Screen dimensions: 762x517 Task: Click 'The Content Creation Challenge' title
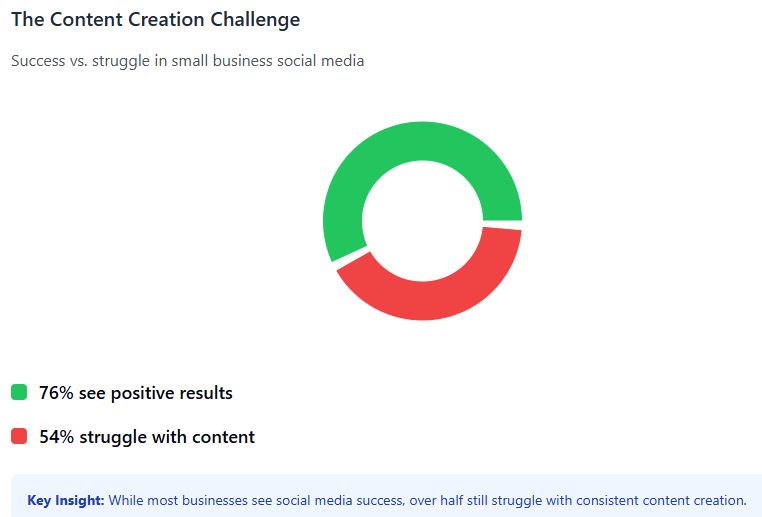point(156,19)
